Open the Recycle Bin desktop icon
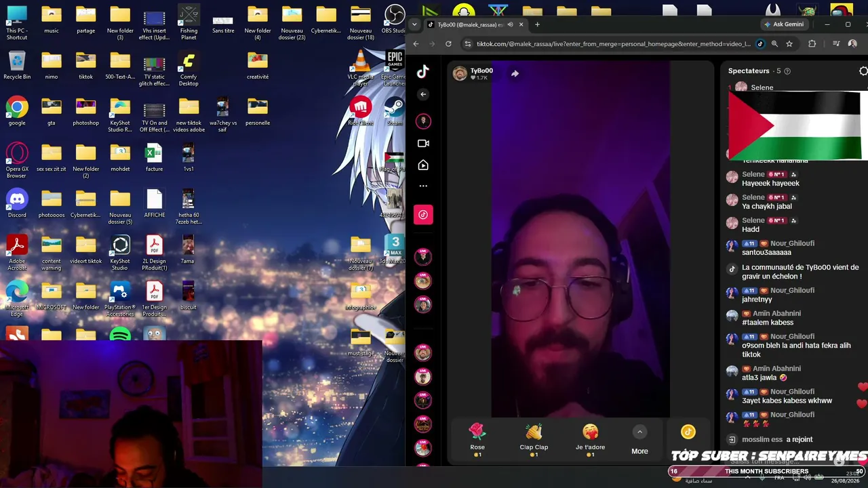This screenshot has width=868, height=488. click(x=17, y=65)
